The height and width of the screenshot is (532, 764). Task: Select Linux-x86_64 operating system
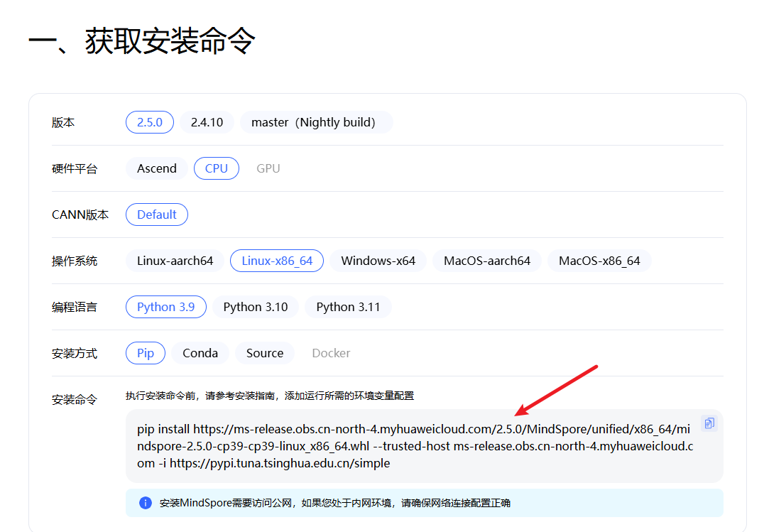coord(277,261)
